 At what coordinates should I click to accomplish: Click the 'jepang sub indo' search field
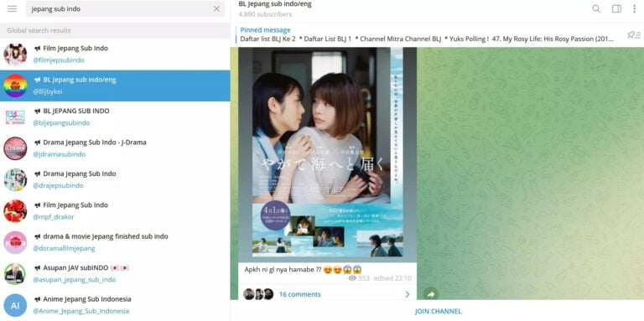click(125, 8)
